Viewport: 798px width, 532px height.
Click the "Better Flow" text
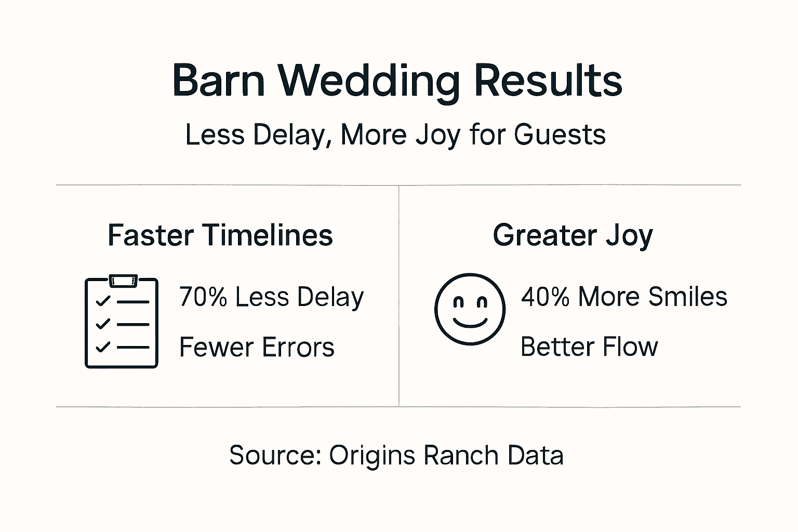(x=589, y=347)
